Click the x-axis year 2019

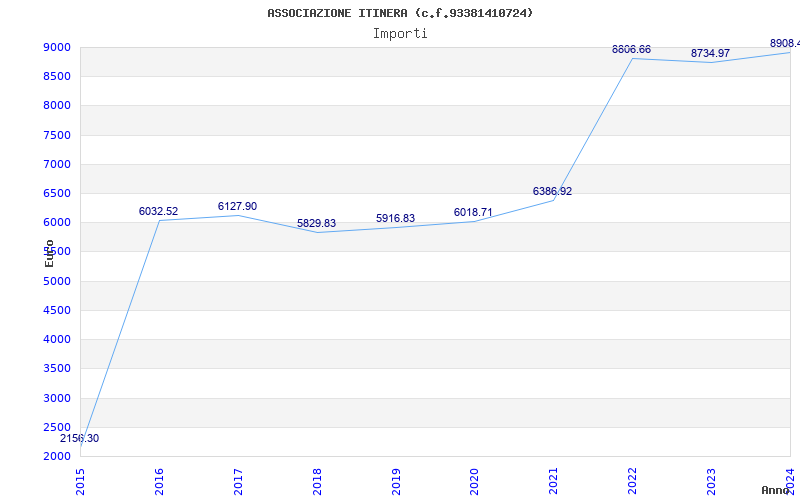[396, 482]
